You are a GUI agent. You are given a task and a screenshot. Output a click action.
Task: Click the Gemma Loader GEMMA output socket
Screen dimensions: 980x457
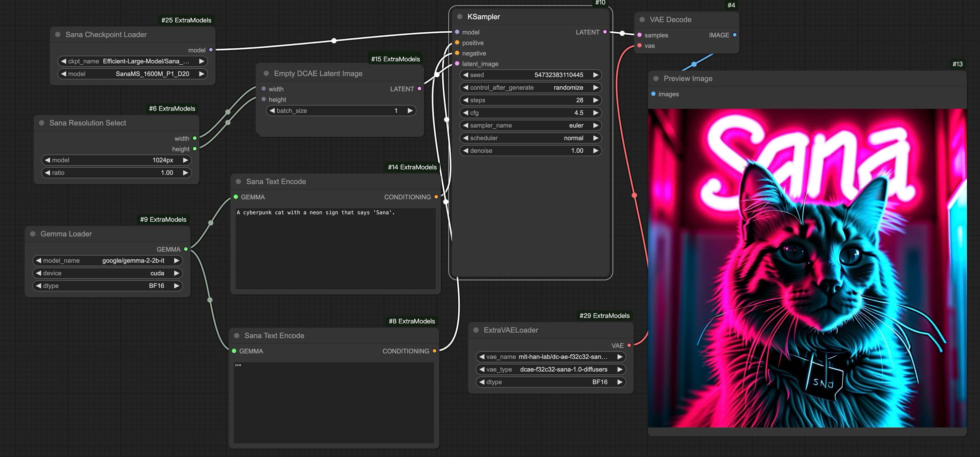tap(186, 249)
